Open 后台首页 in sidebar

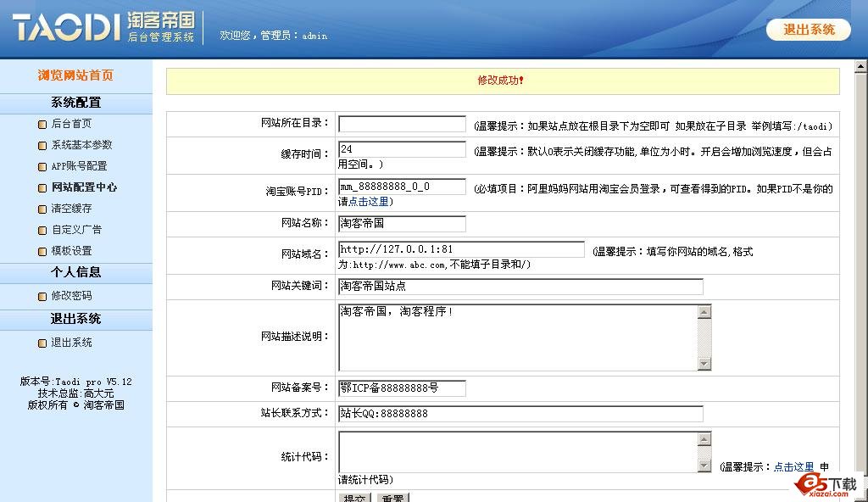[71, 124]
